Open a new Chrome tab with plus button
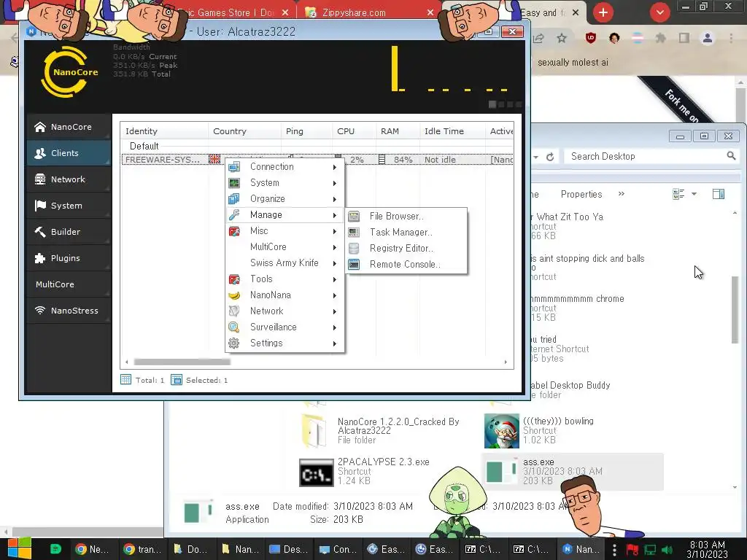This screenshot has height=560, width=747. tap(603, 12)
